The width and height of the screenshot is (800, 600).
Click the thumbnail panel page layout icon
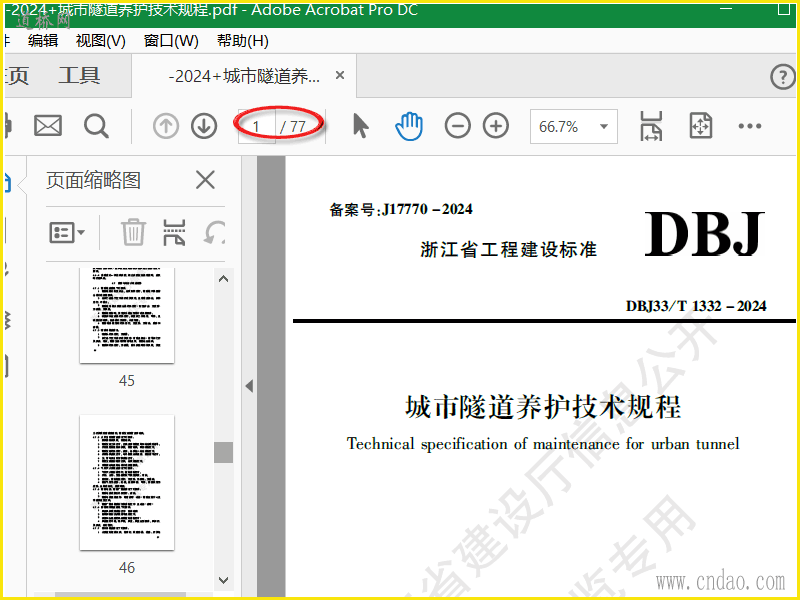tap(174, 232)
